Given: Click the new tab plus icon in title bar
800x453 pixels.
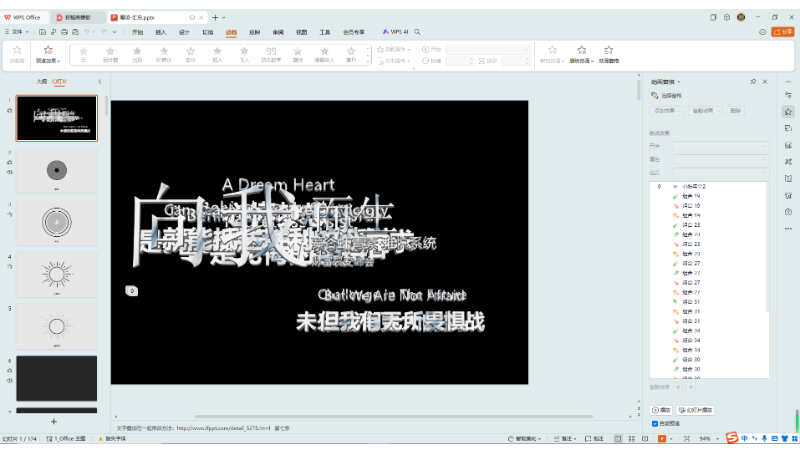Looking at the screenshot, I should (214, 17).
